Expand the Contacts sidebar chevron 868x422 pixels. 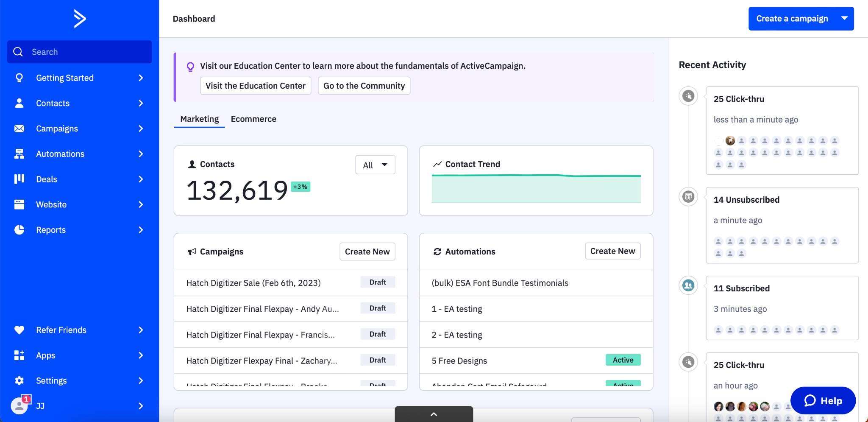pyautogui.click(x=141, y=103)
